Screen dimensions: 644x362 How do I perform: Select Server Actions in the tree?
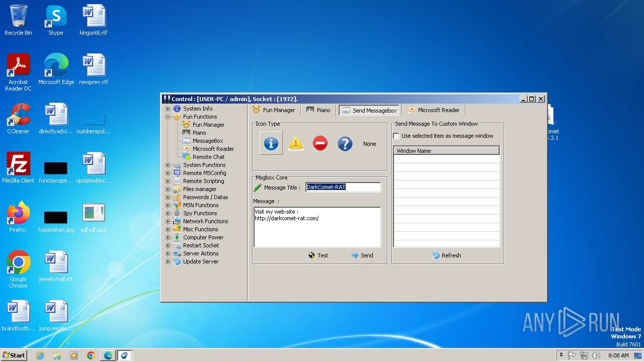coord(201,253)
